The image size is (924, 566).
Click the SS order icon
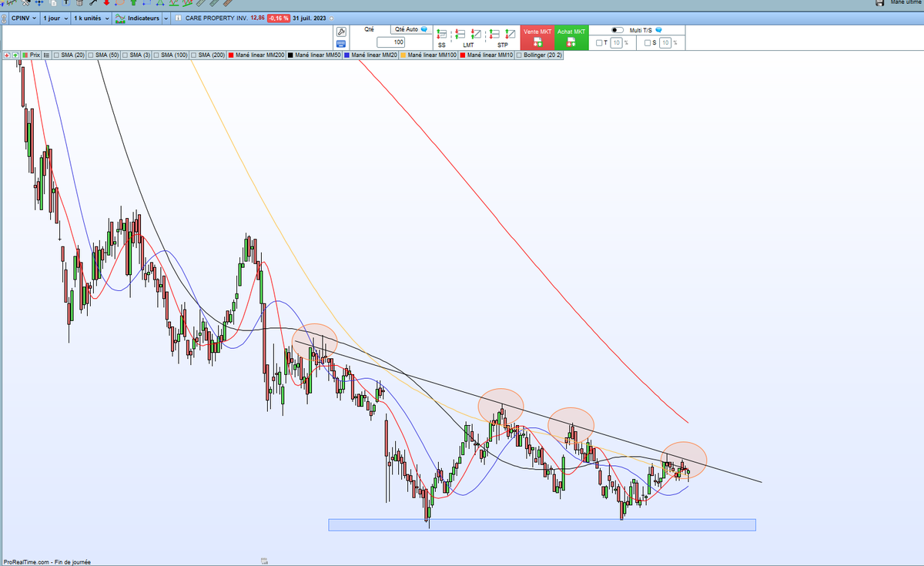point(442,35)
